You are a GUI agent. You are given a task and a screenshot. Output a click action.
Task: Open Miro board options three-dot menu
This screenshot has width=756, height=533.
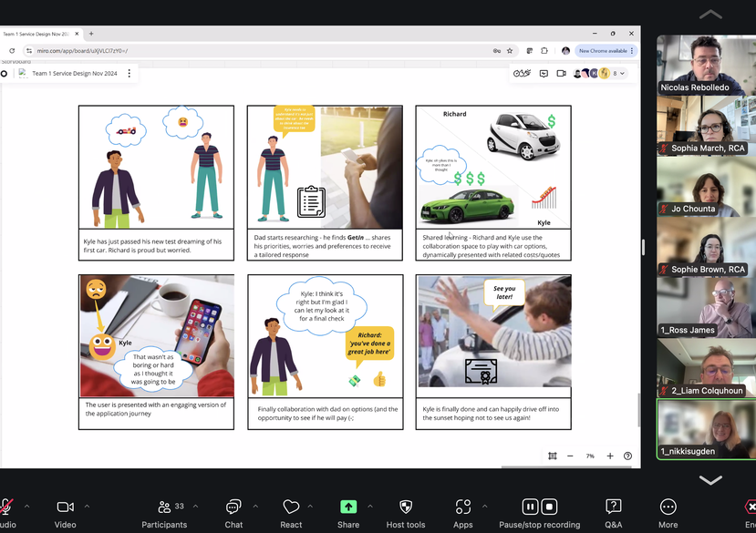(x=129, y=73)
